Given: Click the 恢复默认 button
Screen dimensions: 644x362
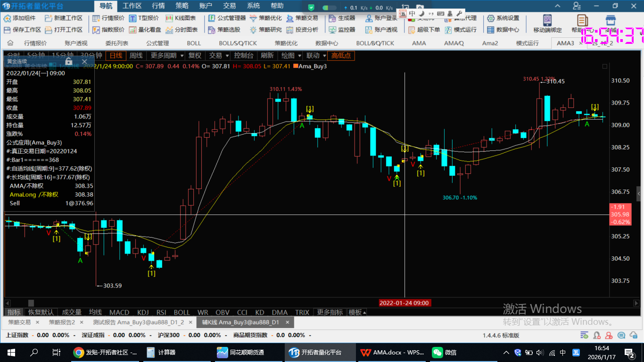Looking at the screenshot, I should pyautogui.click(x=41, y=312).
